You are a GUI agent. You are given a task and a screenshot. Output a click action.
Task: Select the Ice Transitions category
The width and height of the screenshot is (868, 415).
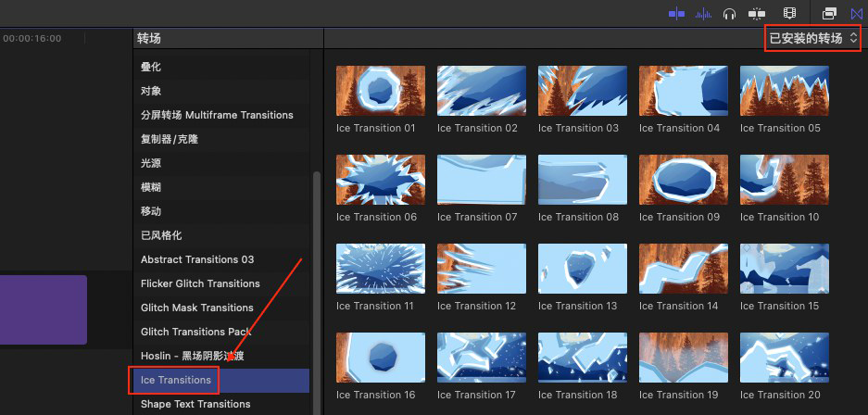(176, 380)
